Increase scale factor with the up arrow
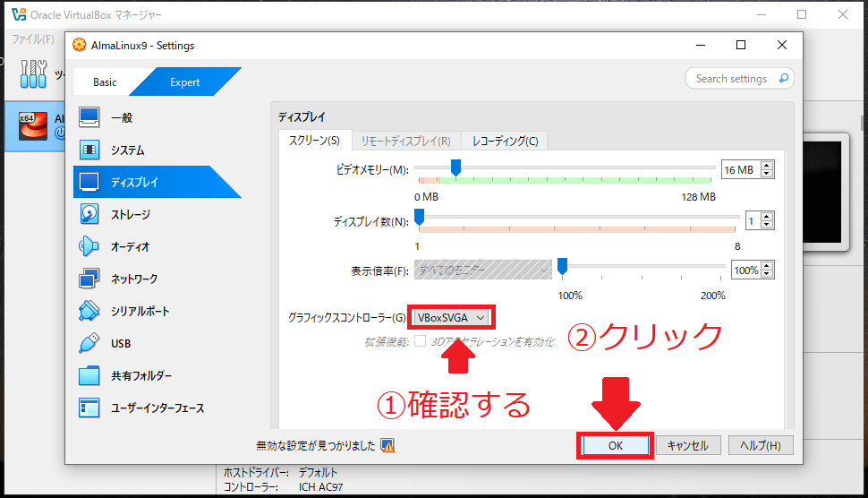 (767, 266)
